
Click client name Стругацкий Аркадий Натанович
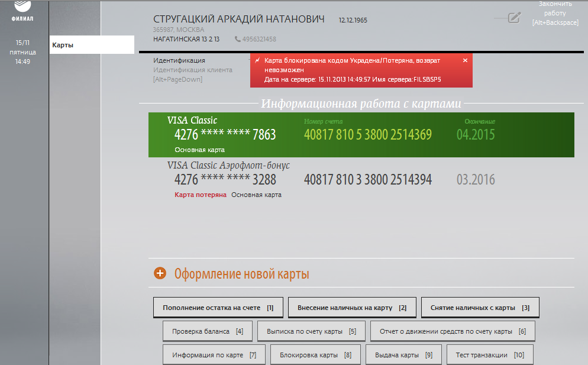pyautogui.click(x=239, y=19)
